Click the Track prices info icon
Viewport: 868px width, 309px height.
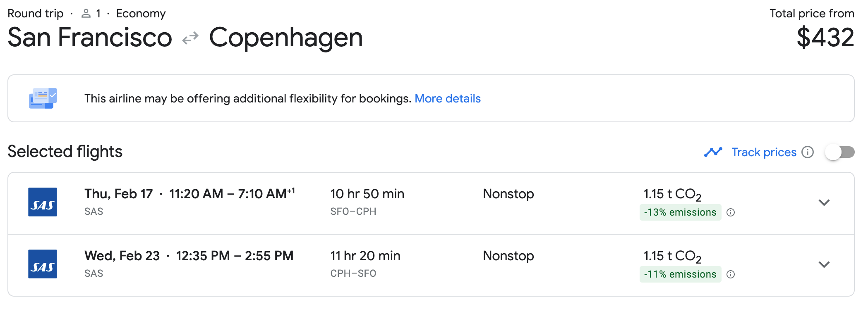[x=807, y=152]
